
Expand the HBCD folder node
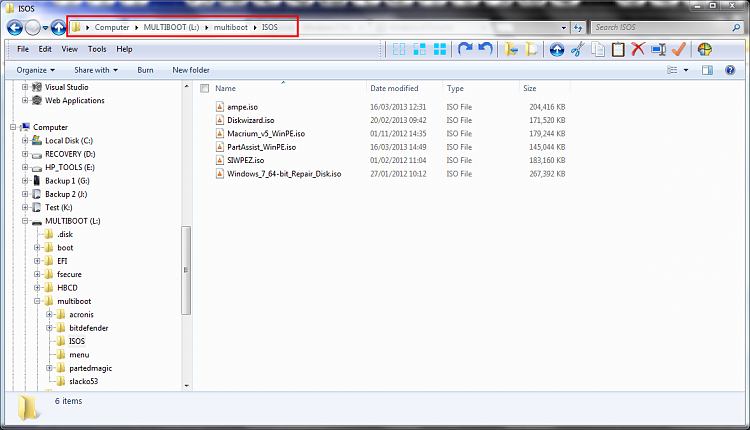pyautogui.click(x=37, y=287)
